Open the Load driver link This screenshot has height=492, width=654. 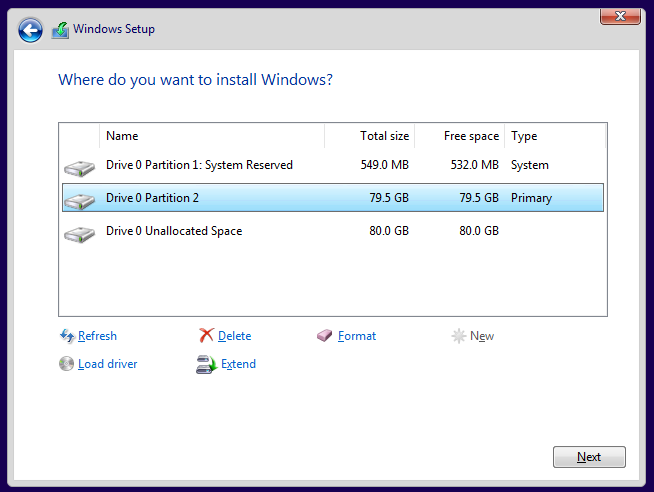(108, 364)
